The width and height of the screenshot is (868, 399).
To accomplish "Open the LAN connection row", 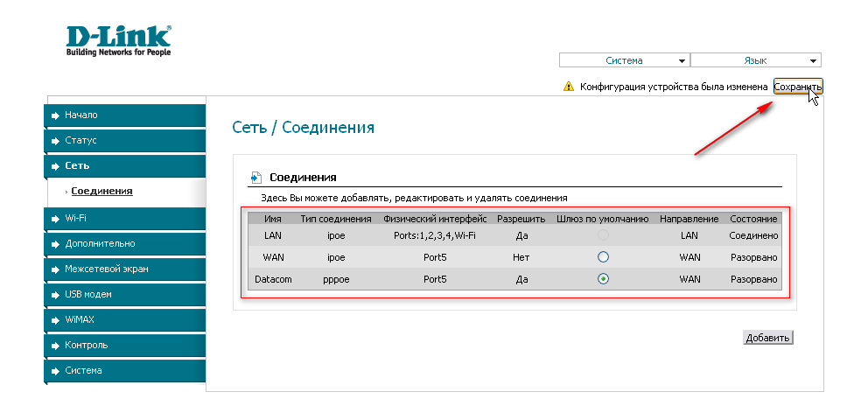I will (514, 235).
